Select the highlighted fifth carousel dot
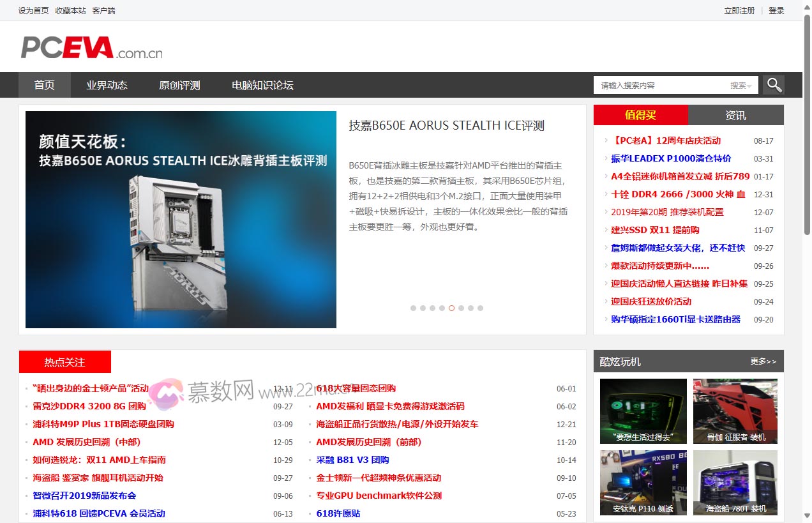This screenshot has width=812, height=523. 451,308
